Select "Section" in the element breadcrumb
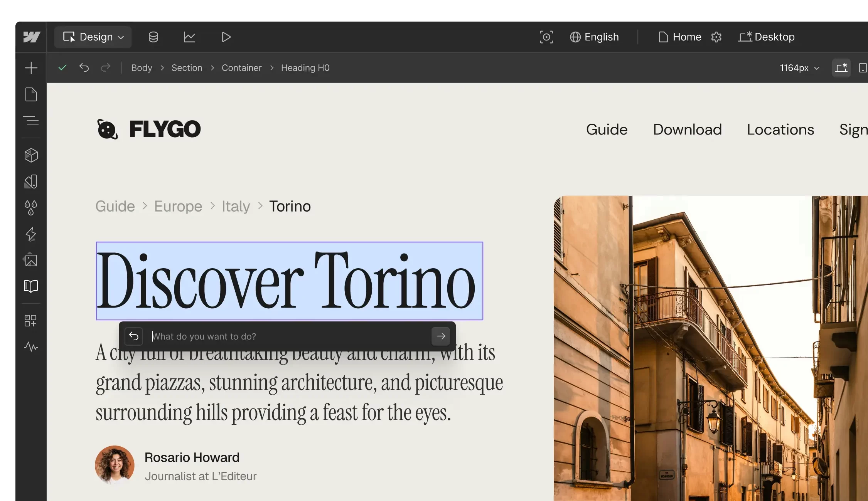868x501 pixels. [187, 67]
